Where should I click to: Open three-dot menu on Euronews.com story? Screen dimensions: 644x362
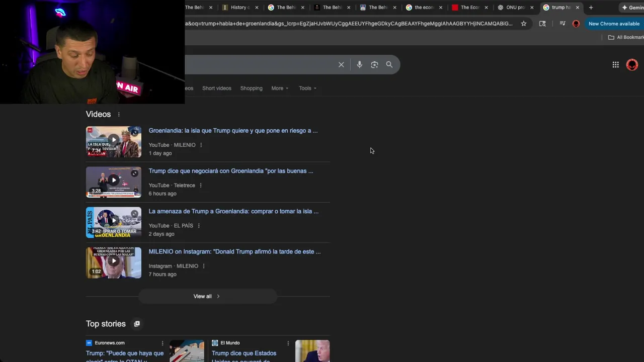[x=163, y=343]
